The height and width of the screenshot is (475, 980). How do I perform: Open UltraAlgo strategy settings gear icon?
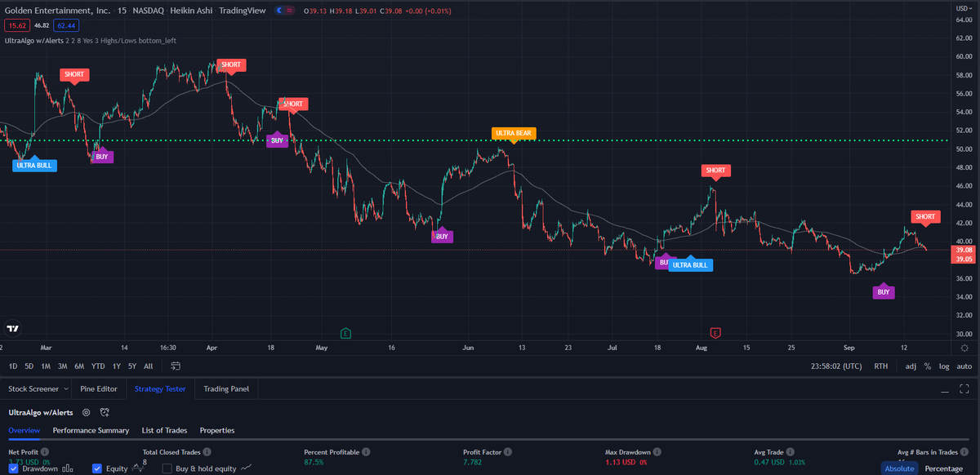pos(86,413)
